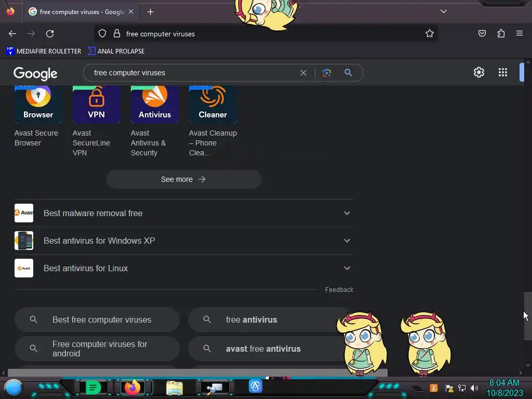Reload the page with the refresh icon

[x=50, y=34]
